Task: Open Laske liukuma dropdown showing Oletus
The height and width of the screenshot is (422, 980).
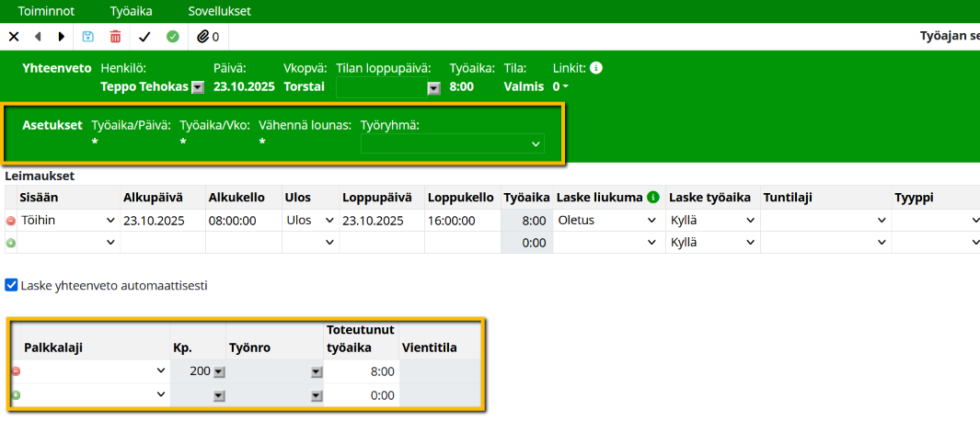Action: (607, 221)
